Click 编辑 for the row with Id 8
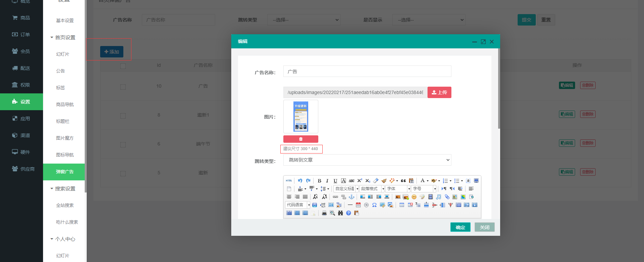 (x=567, y=114)
